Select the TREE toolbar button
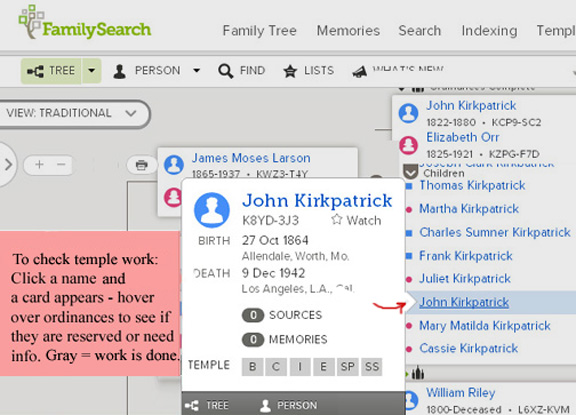The height and width of the screenshot is (415, 576). 51,71
